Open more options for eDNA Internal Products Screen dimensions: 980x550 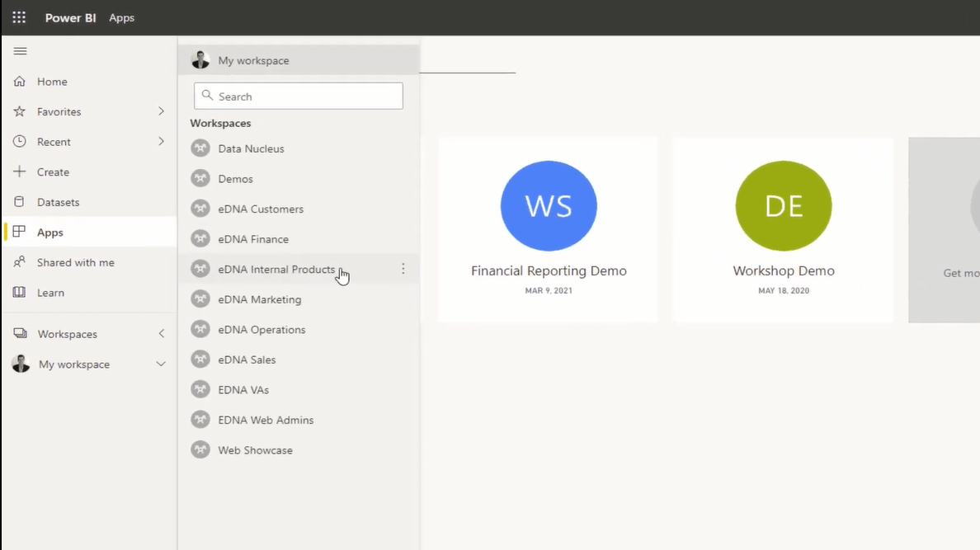(x=403, y=269)
